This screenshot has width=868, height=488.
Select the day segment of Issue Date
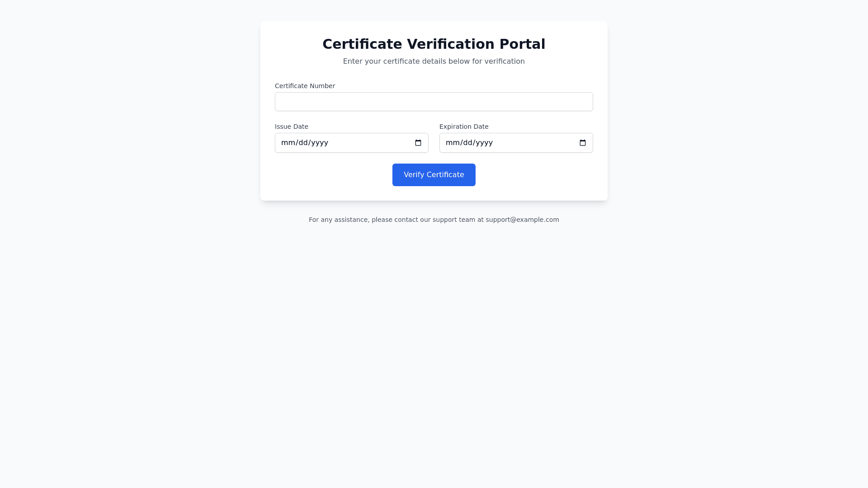point(302,143)
